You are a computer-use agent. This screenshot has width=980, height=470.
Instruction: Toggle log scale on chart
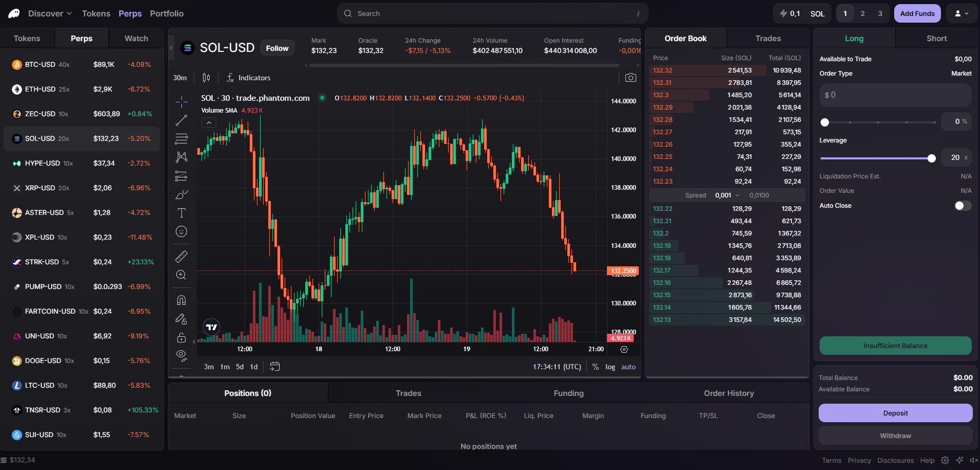click(610, 367)
